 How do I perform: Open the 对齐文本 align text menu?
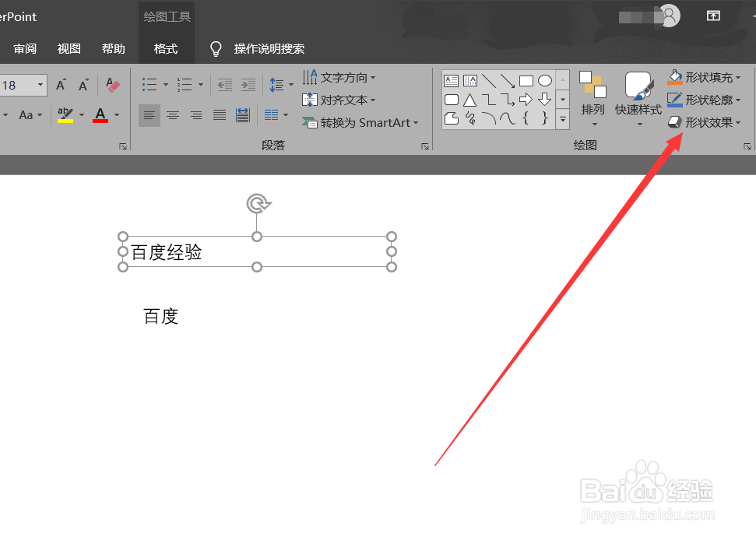[339, 100]
